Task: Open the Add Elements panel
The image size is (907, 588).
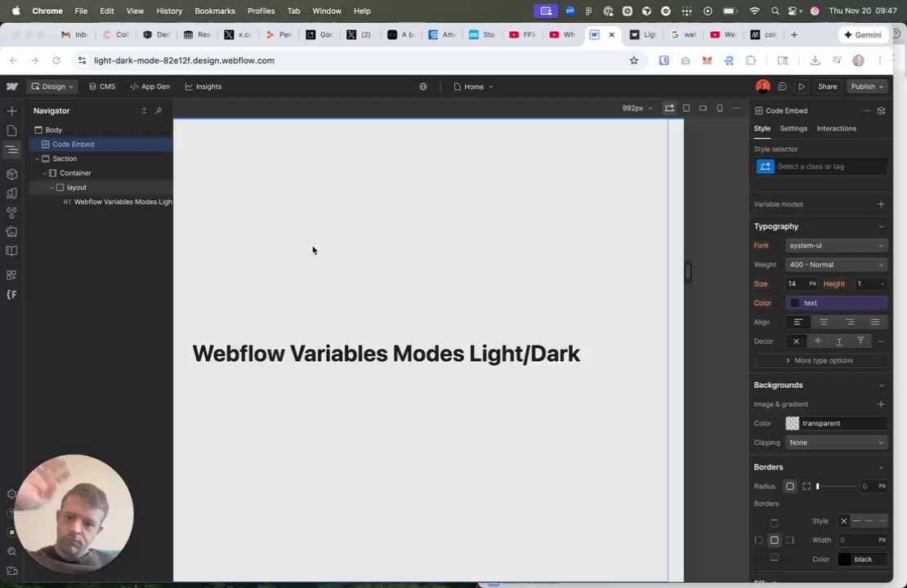Action: coord(11,110)
